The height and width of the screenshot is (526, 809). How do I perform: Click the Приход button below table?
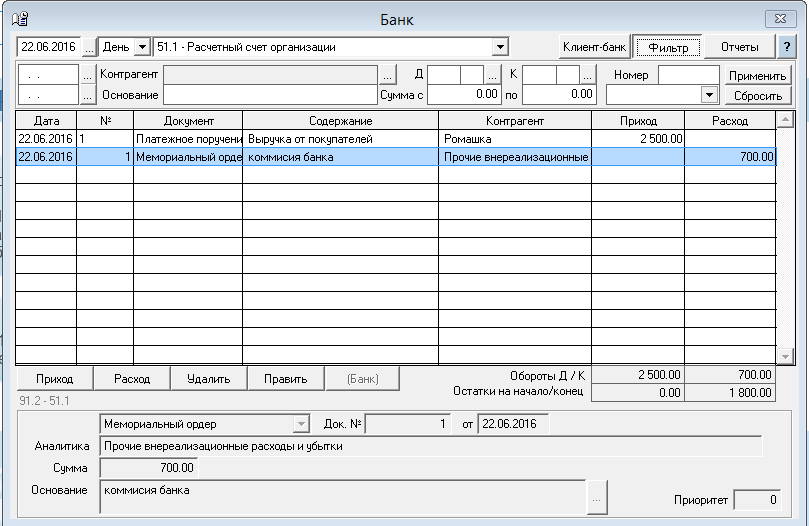[55, 379]
